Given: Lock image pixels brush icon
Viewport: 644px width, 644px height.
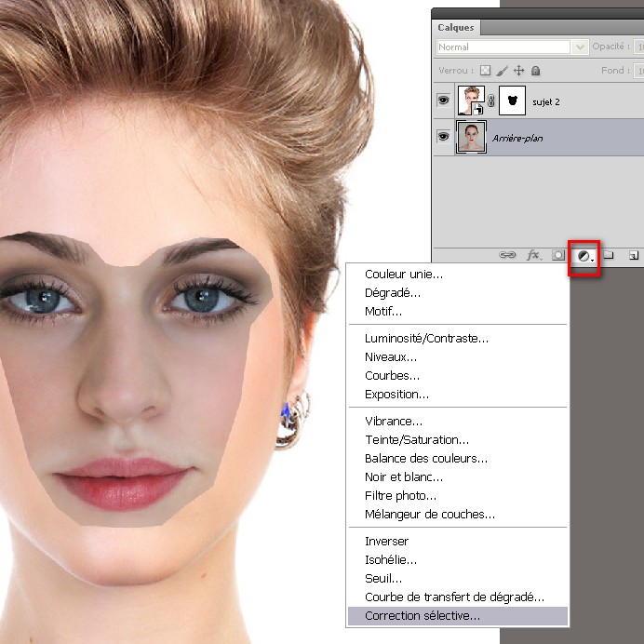Looking at the screenshot, I should tap(502, 71).
